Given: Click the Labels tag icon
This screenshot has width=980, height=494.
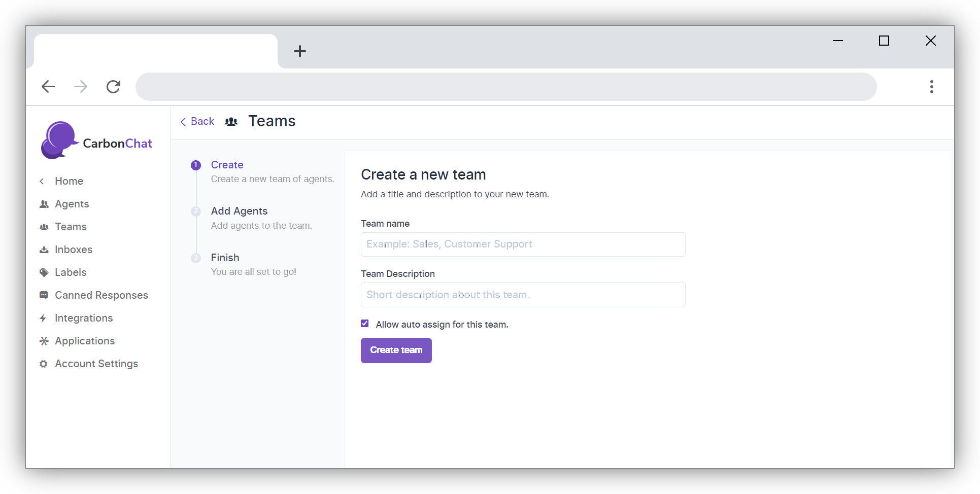Looking at the screenshot, I should tap(44, 272).
